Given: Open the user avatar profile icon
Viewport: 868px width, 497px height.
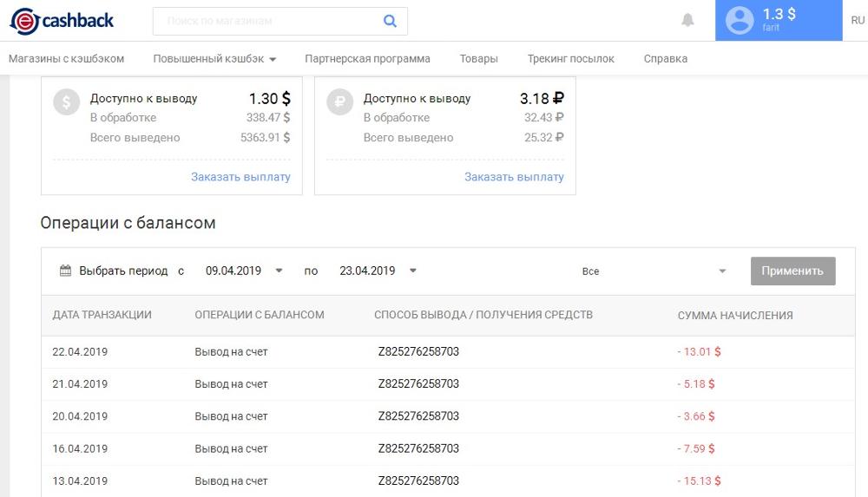Looking at the screenshot, I should (x=740, y=21).
